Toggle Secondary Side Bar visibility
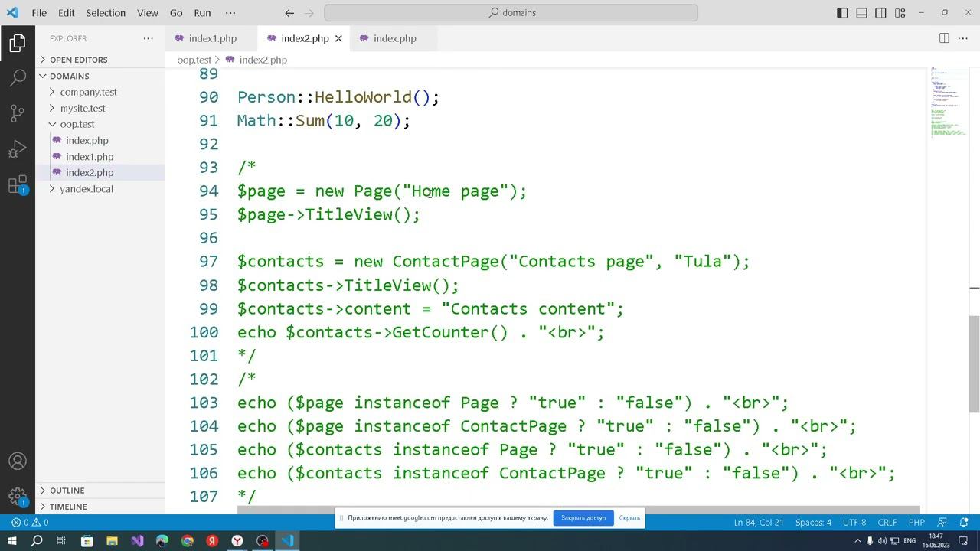 (x=881, y=13)
